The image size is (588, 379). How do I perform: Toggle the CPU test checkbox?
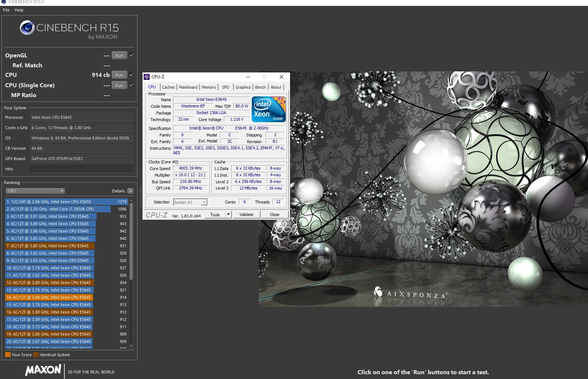pos(132,75)
